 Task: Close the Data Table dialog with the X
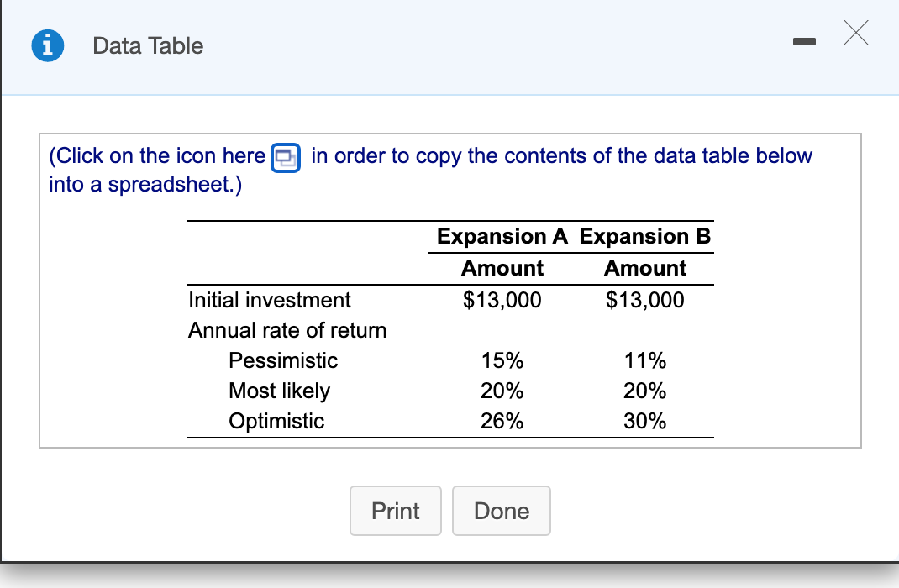pos(855,34)
